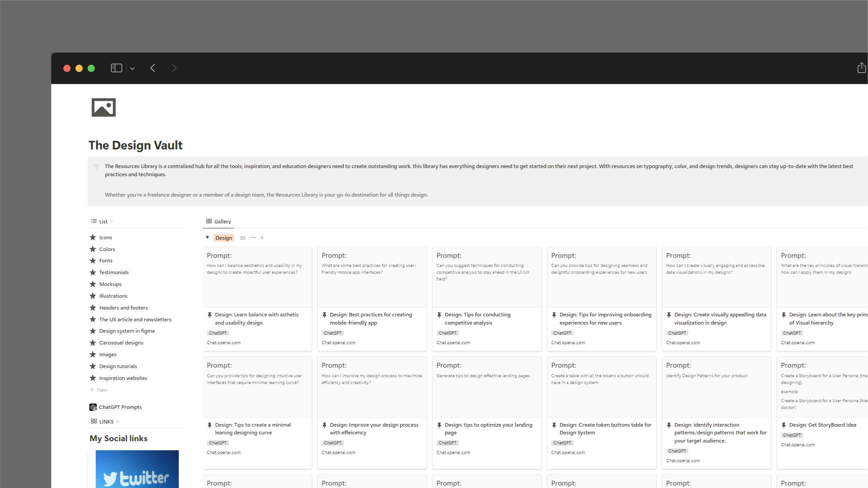Image resolution: width=868 pixels, height=488 pixels.
Task: Open the Icons page
Action: [106, 237]
